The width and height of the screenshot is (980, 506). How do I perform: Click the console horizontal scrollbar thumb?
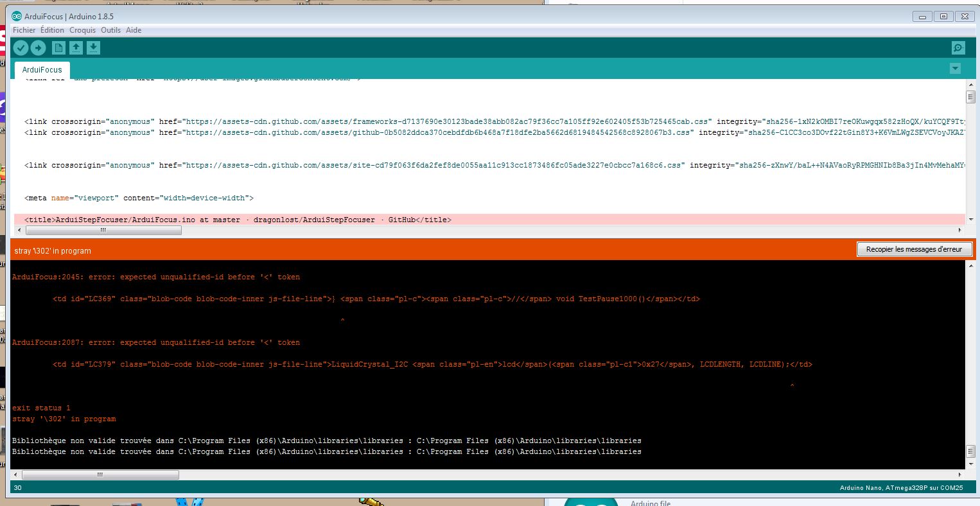pyautogui.click(x=100, y=475)
